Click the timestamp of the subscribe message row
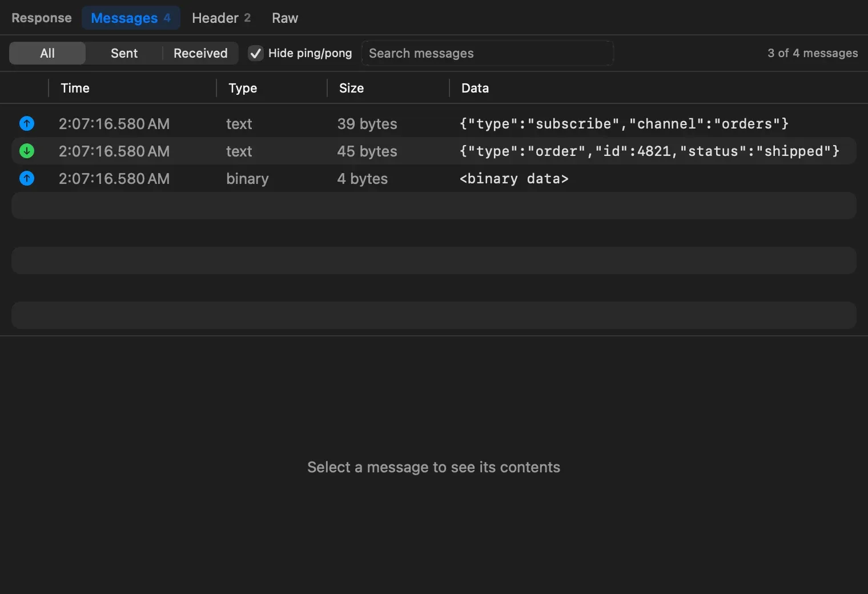868x594 pixels. coord(114,123)
